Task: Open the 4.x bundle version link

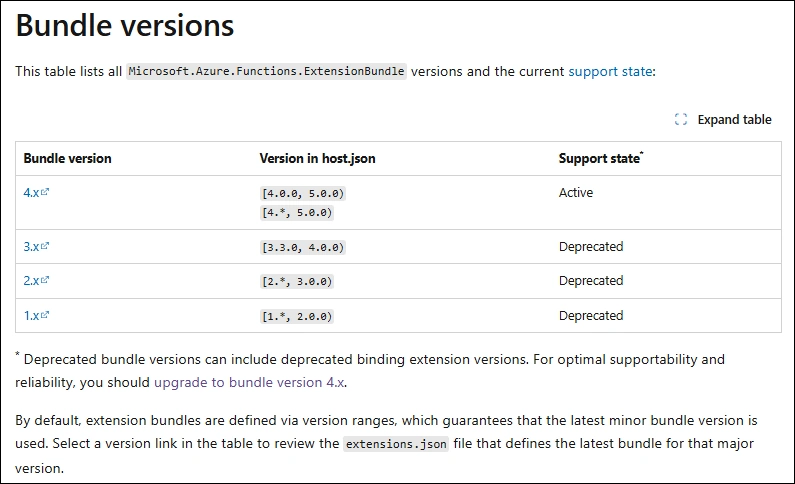Action: click(x=31, y=193)
